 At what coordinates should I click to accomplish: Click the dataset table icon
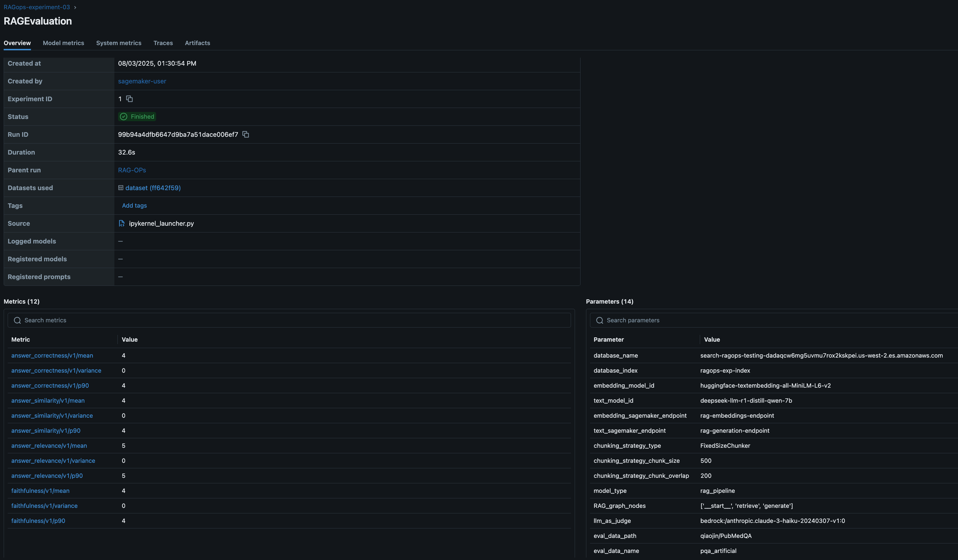click(x=121, y=188)
